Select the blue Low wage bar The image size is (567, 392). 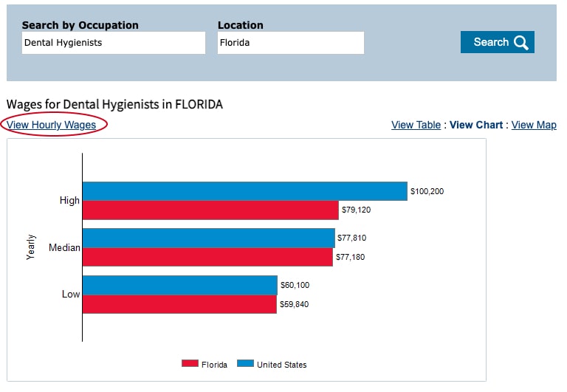[x=179, y=285]
